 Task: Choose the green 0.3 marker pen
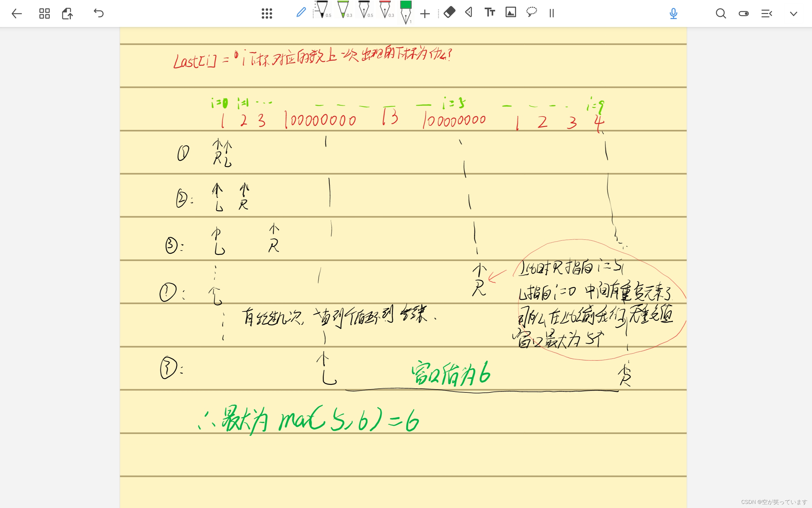[343, 10]
